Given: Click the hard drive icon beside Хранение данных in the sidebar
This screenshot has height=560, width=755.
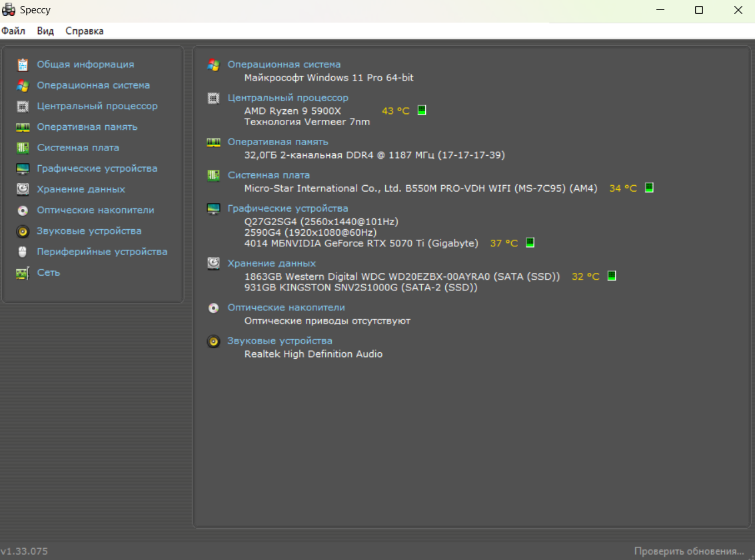Looking at the screenshot, I should [x=23, y=189].
